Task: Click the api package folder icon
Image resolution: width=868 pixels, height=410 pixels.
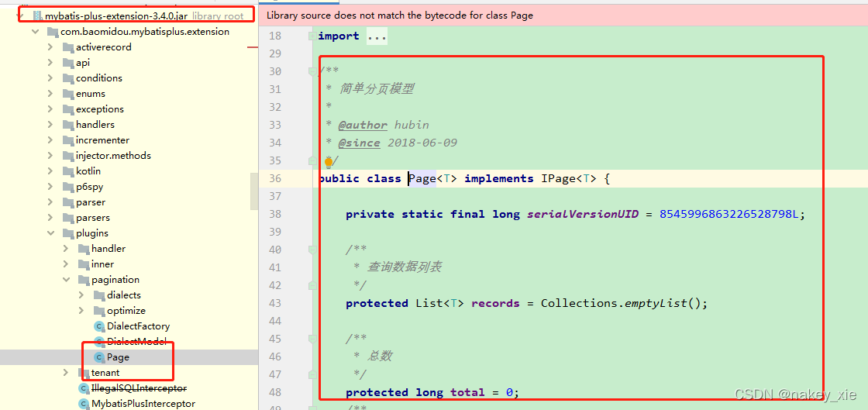Action: point(67,63)
